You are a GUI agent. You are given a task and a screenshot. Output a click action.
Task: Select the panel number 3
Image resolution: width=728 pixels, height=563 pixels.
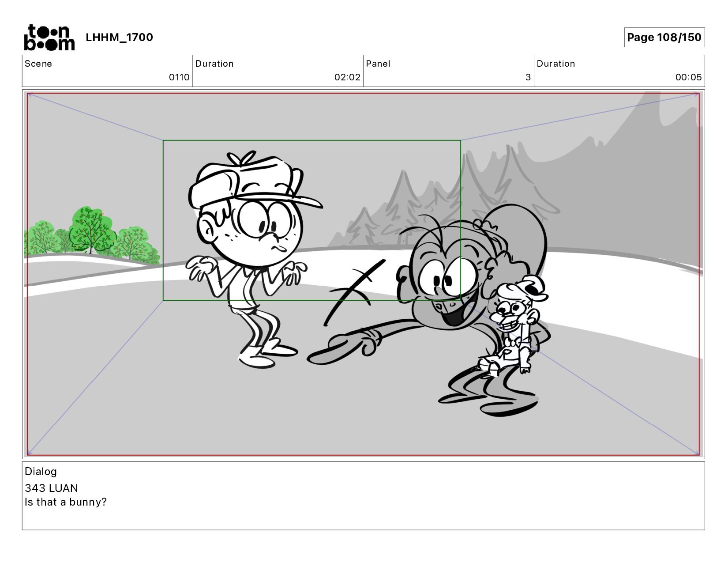coord(528,77)
